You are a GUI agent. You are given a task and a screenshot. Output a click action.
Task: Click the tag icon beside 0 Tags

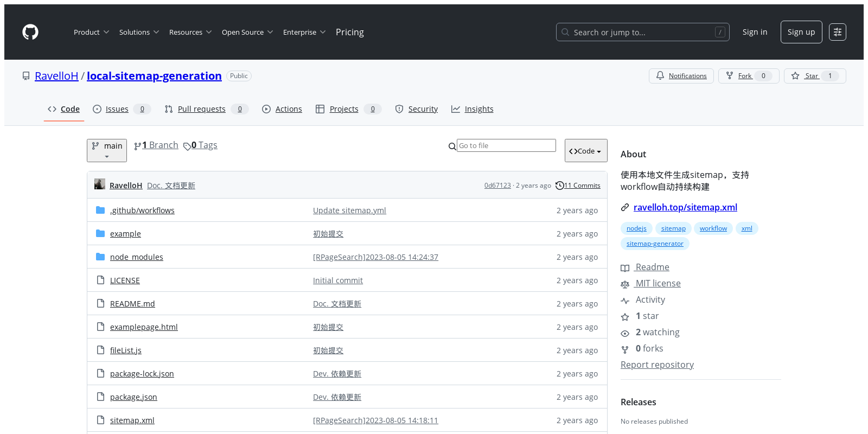(x=187, y=146)
